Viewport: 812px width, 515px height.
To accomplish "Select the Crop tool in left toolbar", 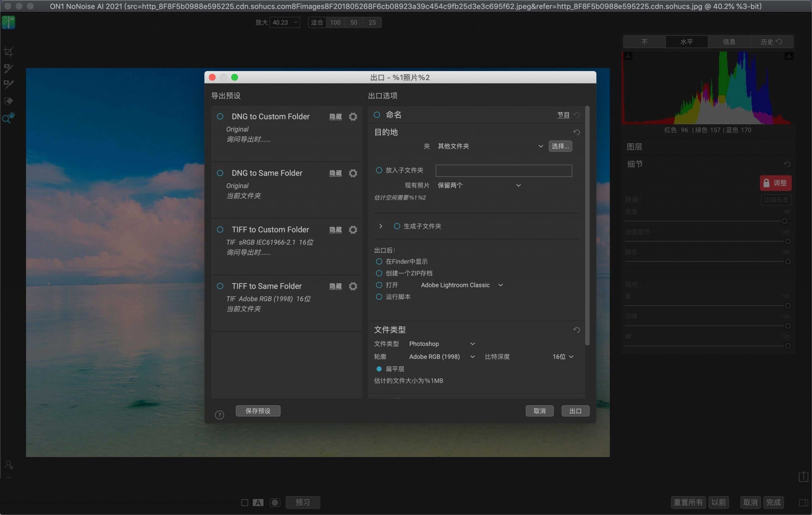I will [9, 52].
